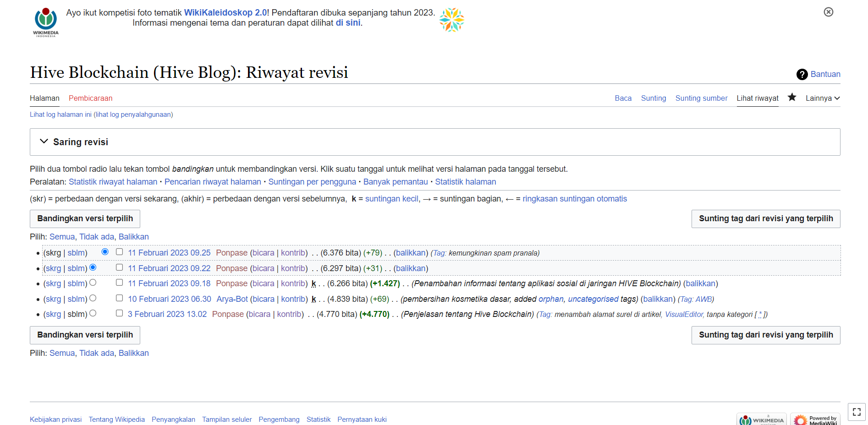Open the orphan link in edit summary
Image resolution: width=868 pixels, height=425 pixels.
[x=551, y=299]
